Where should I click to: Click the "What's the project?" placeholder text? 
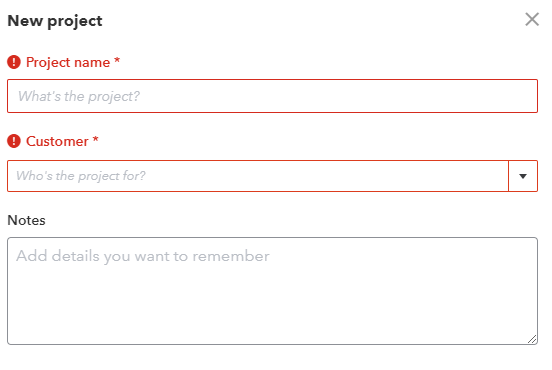pyautogui.click(x=79, y=96)
